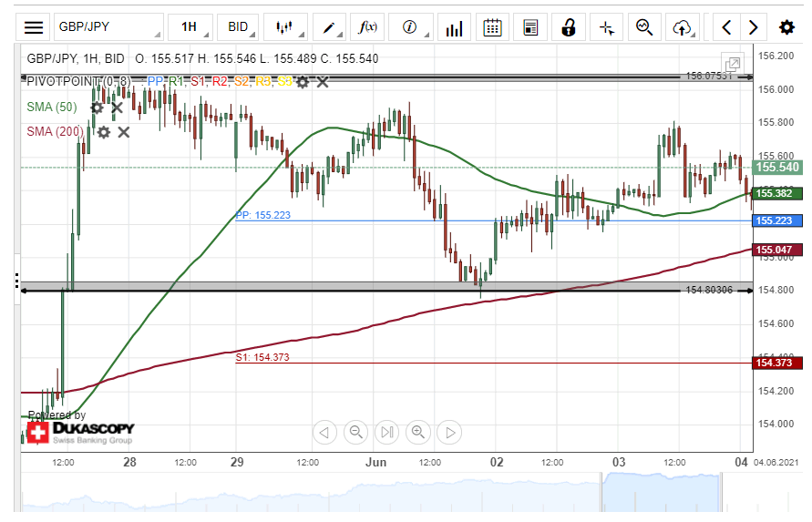Toggle the chart lock padlock icon
Screen dimensions: 812x522
[569, 27]
